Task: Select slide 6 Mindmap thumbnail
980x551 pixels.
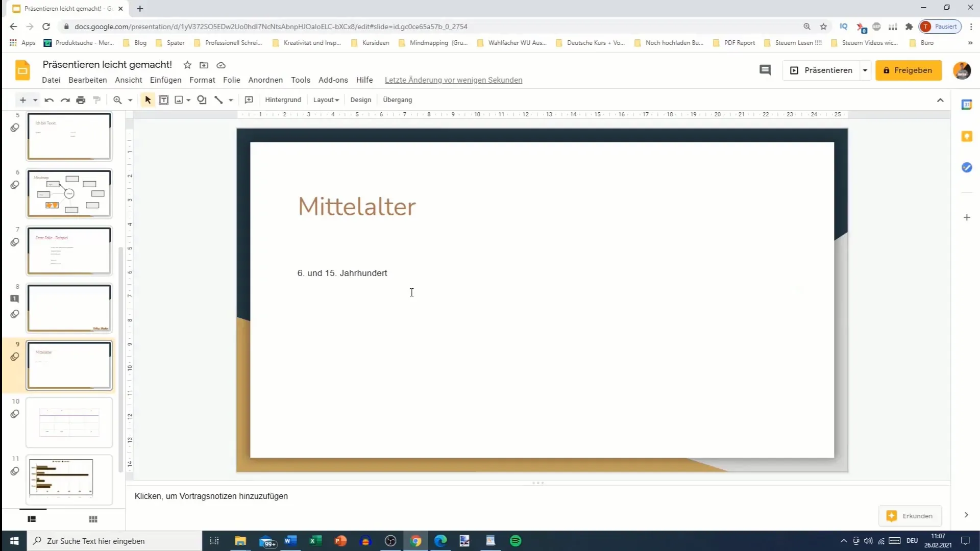Action: tap(69, 193)
